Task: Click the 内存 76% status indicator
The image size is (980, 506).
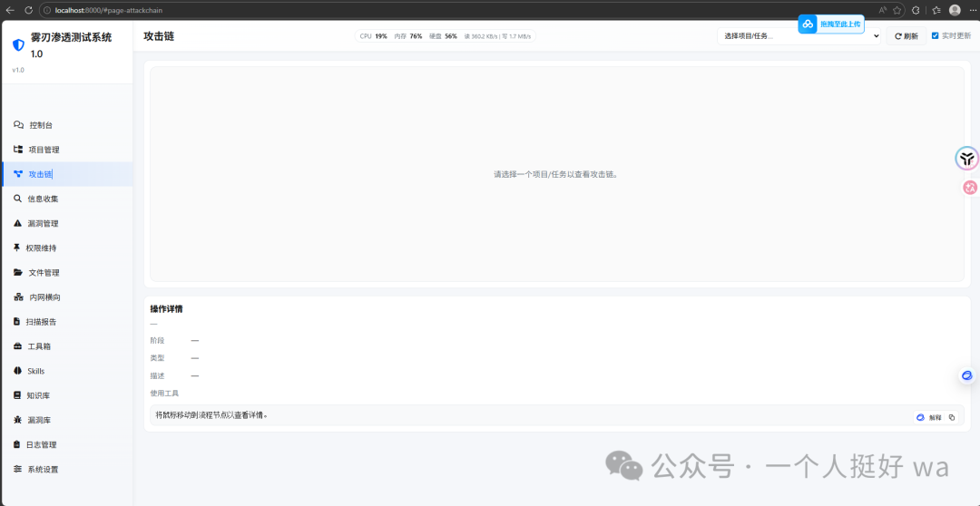Action: [408, 36]
